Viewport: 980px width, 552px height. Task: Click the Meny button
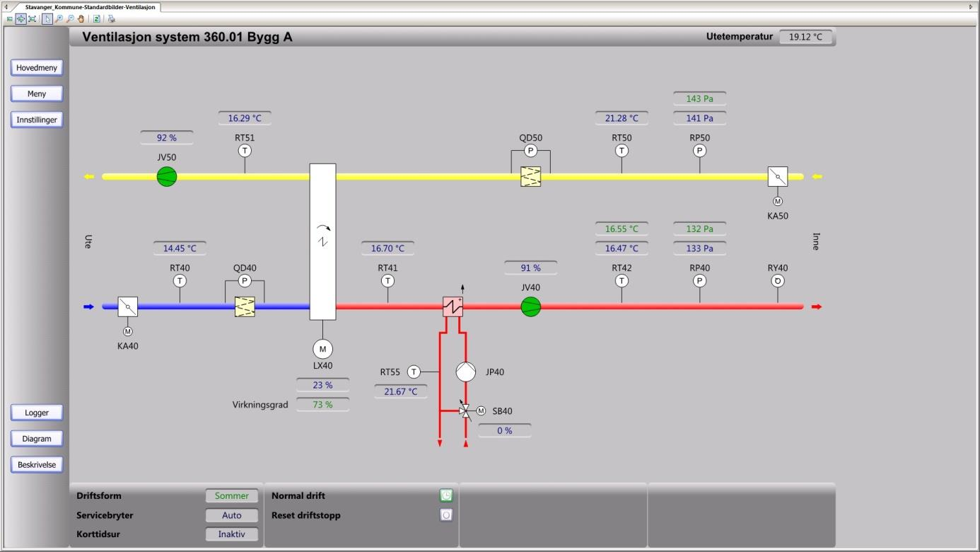(x=37, y=93)
